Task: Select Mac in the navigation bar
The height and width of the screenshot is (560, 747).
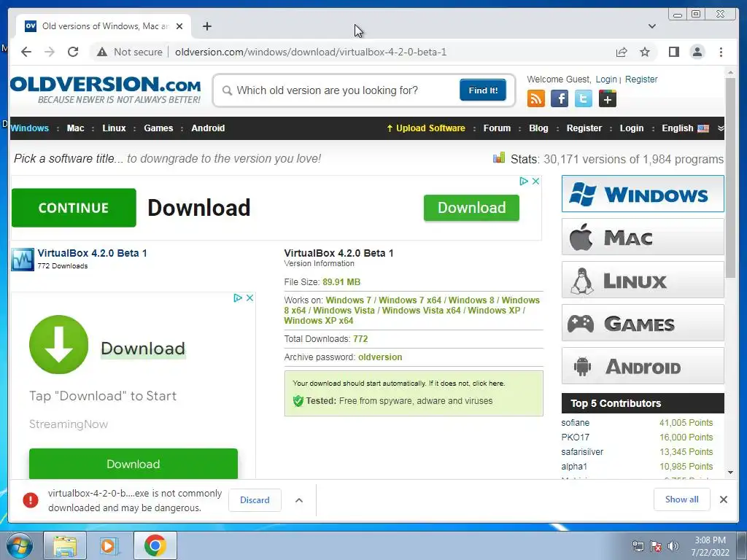Action: (75, 128)
